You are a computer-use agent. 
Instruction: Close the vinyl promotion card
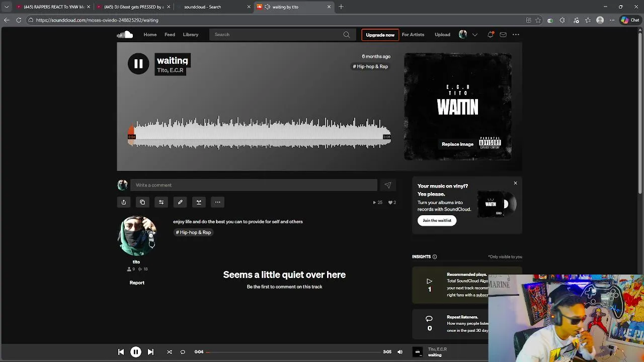pos(515,183)
